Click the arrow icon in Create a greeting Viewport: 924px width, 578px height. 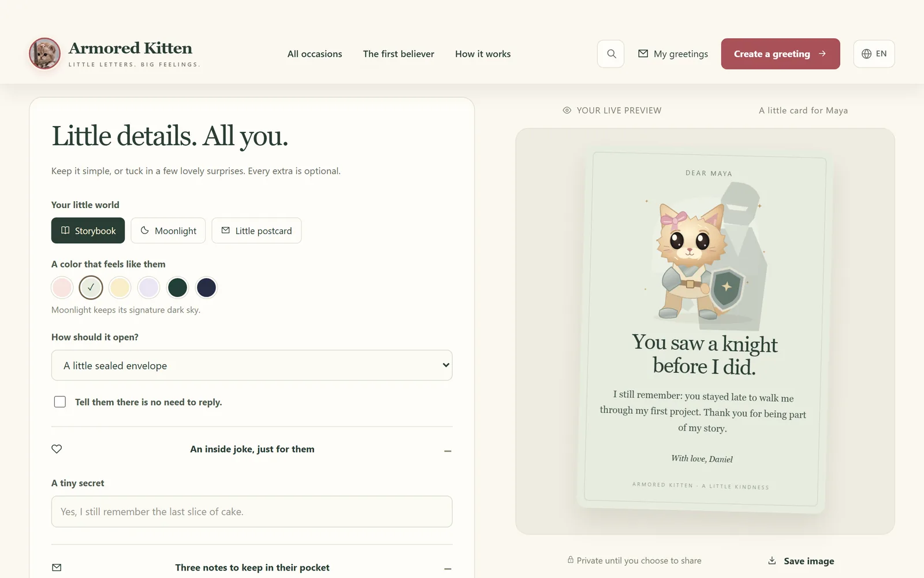[822, 54]
